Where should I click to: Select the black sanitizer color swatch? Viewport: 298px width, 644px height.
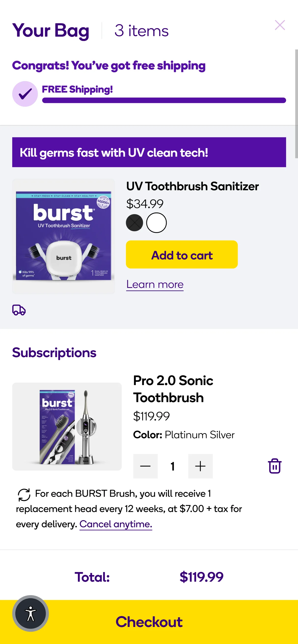coord(134,223)
